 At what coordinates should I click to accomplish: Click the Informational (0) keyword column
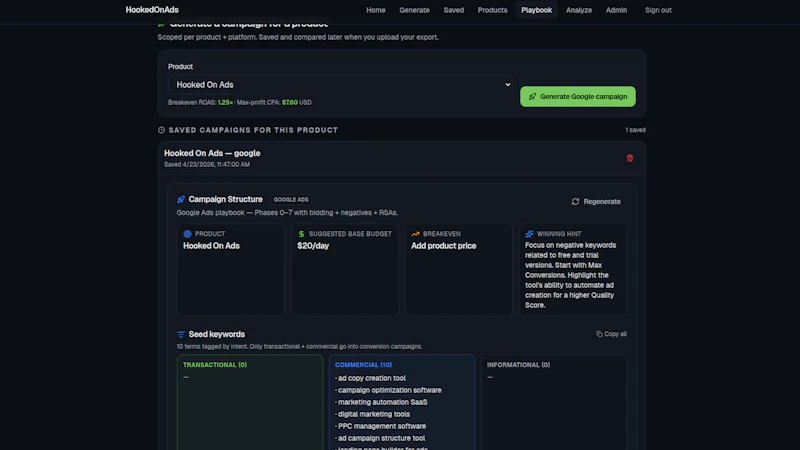554,403
